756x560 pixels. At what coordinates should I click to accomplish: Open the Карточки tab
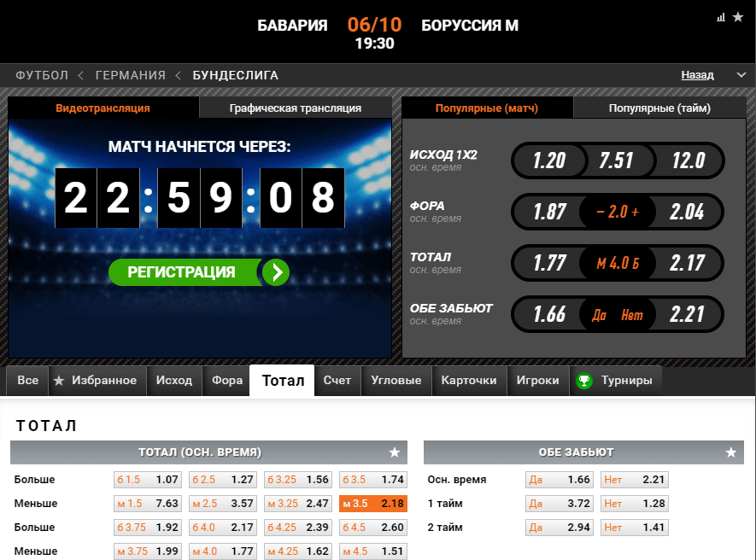point(469,381)
